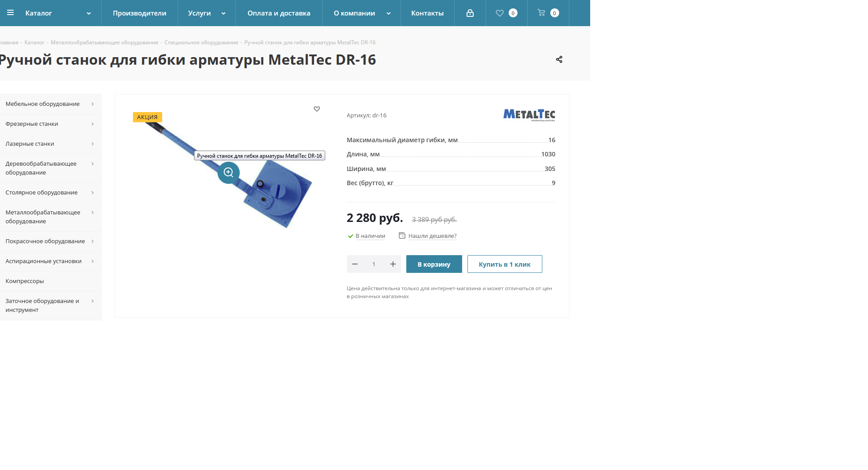Click the product title heading MetalTec DR-16
The image size is (868, 470).
pos(188,60)
